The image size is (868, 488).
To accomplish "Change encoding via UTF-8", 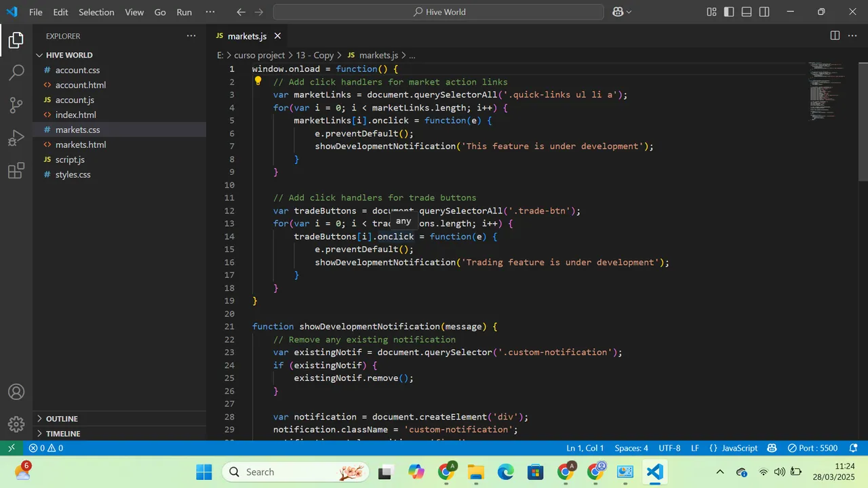I will coord(669,448).
